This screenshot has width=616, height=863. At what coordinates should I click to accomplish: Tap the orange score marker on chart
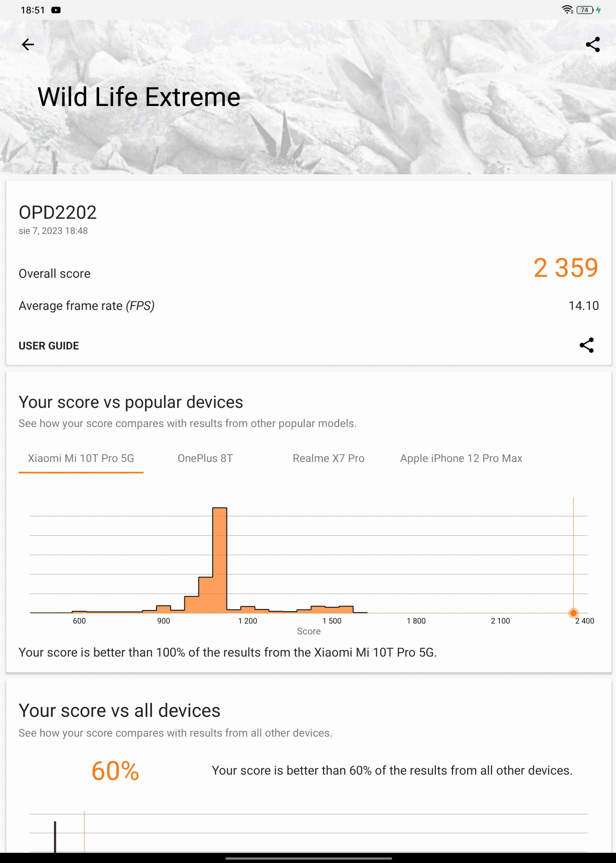(x=574, y=613)
